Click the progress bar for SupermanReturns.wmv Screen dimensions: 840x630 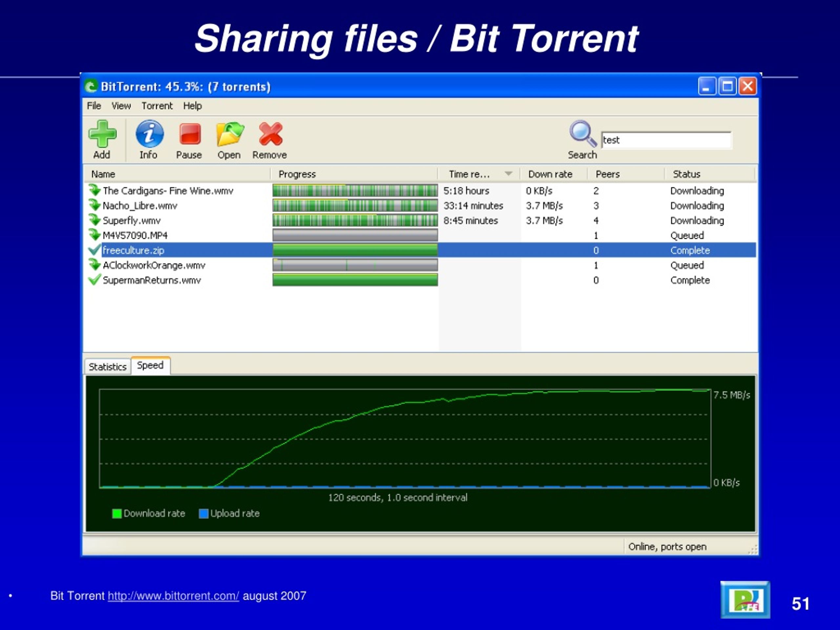coord(355,280)
